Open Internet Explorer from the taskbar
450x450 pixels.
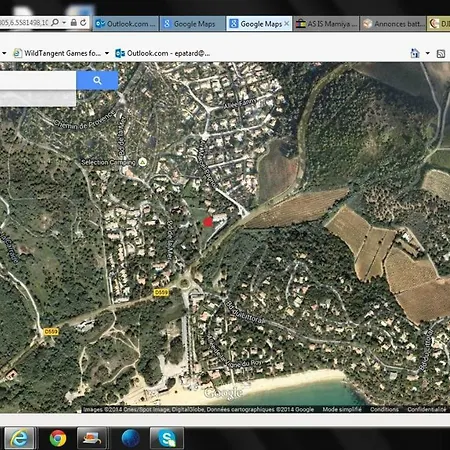(x=19, y=438)
